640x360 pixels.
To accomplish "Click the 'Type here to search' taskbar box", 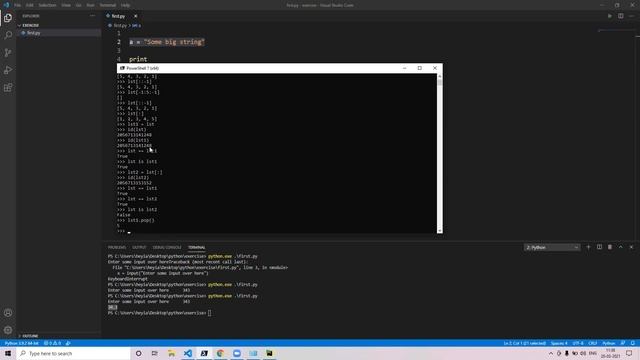I will [73, 353].
